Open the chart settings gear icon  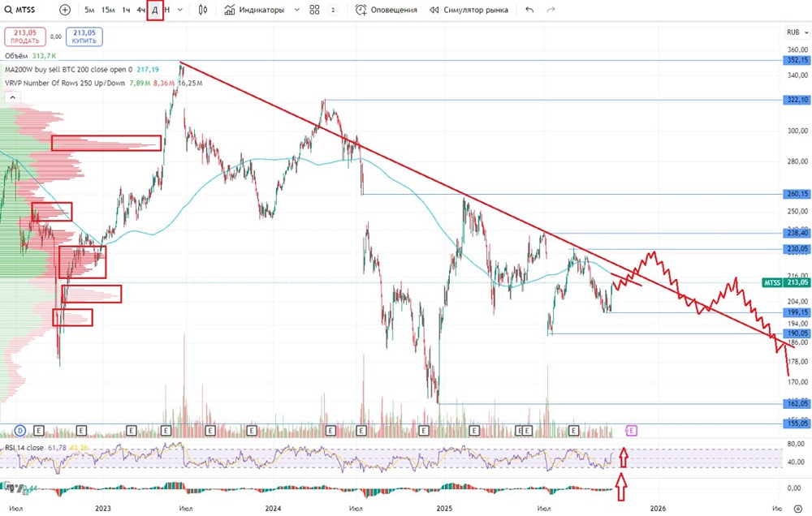pyautogui.click(x=798, y=509)
